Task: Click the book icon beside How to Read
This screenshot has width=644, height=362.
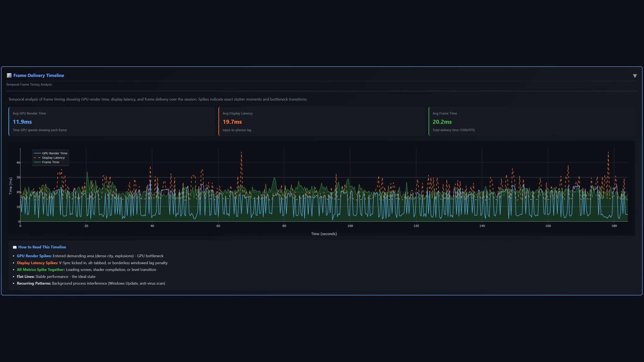Action: click(15, 247)
